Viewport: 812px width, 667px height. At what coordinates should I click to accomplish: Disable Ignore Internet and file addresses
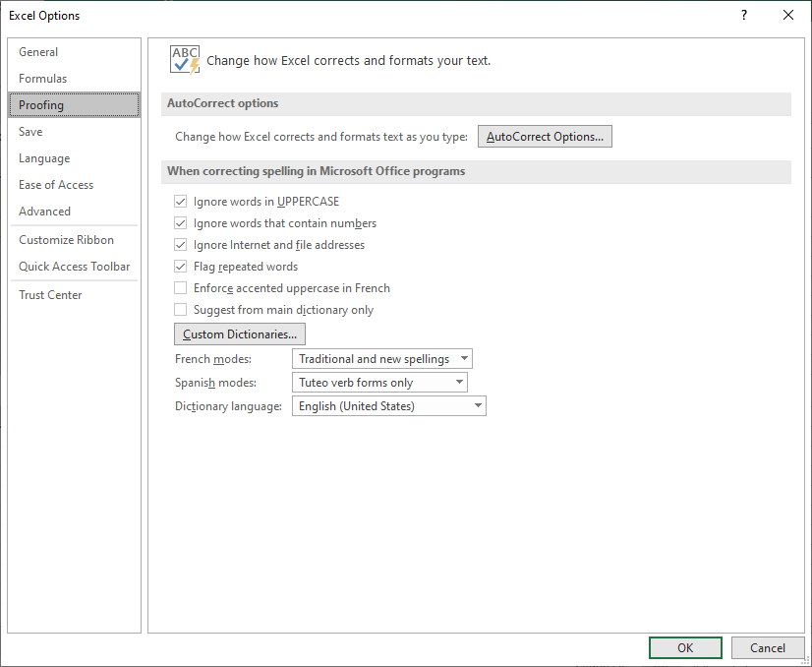tap(181, 245)
